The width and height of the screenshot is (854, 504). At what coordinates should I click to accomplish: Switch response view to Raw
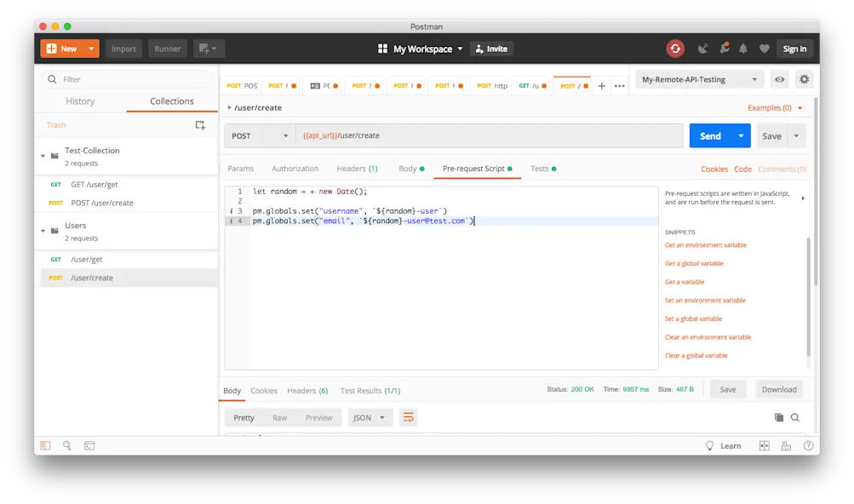coord(279,417)
